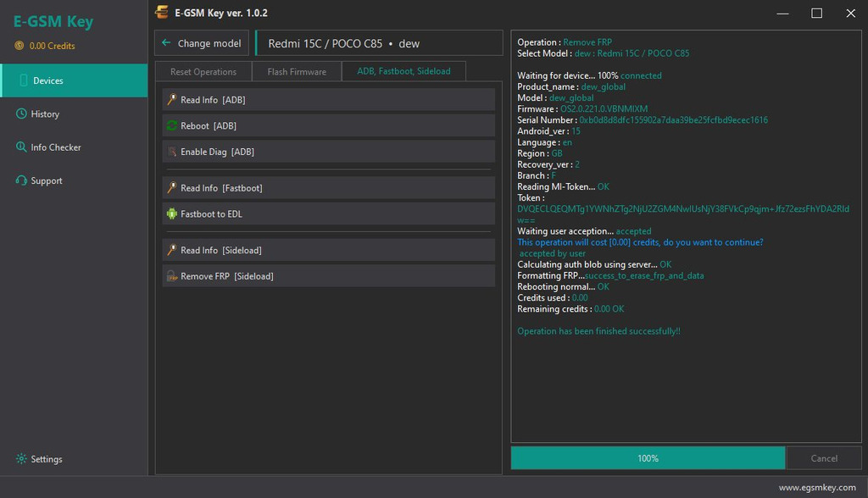Start Remove FRP [Sideload]
The width and height of the screenshot is (868, 498).
point(329,276)
